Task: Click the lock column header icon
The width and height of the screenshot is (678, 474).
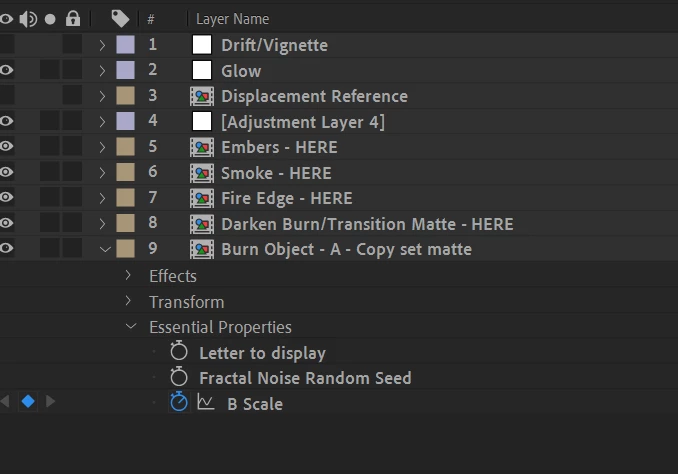Action: (x=73, y=19)
